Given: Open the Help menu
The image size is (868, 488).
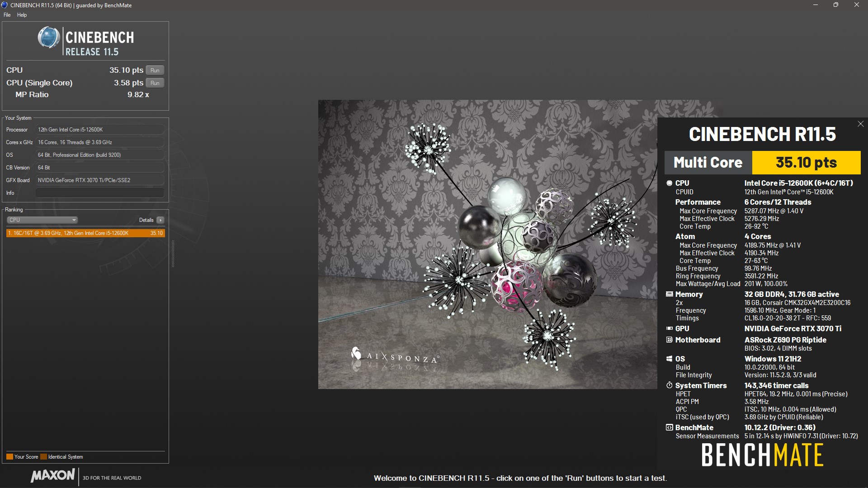Looking at the screenshot, I should [22, 15].
